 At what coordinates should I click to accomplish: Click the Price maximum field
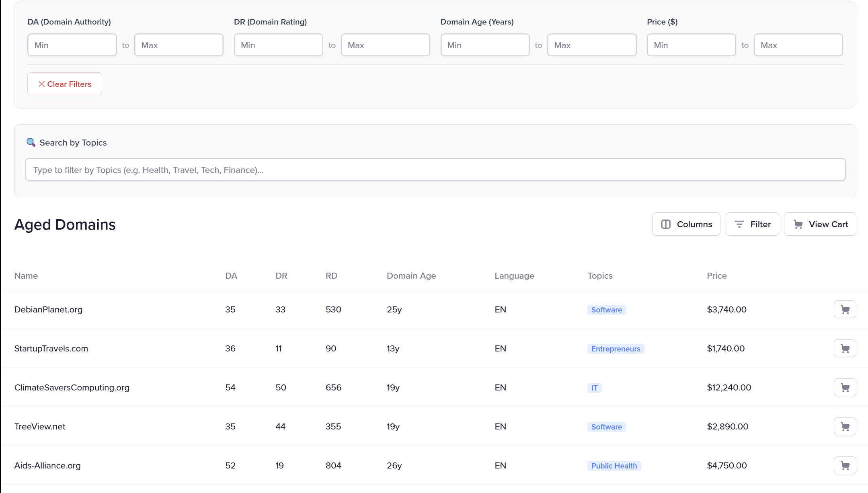tap(798, 45)
